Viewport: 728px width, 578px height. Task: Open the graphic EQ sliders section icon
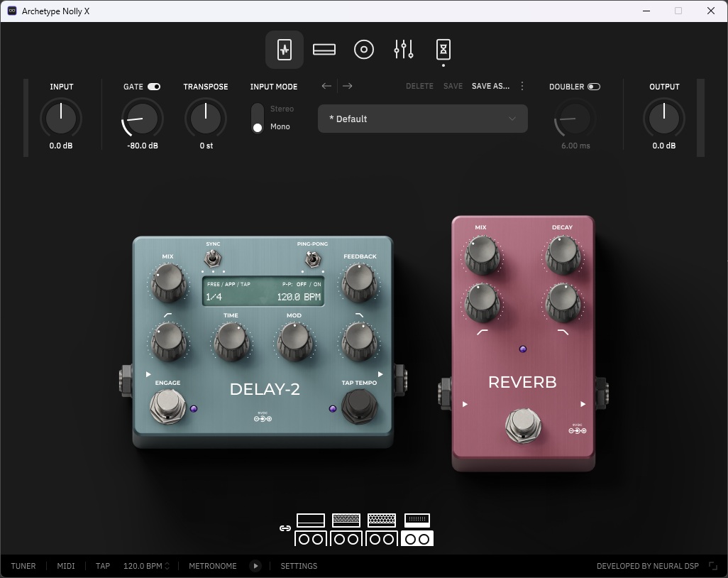(x=404, y=49)
